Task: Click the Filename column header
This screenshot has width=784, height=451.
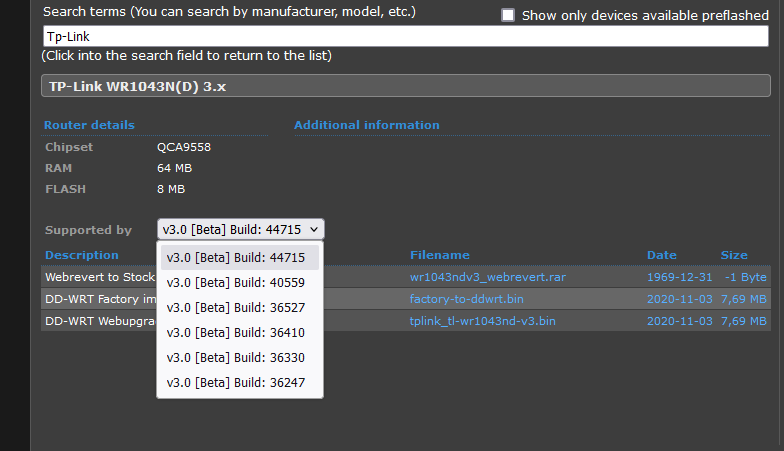Action: point(440,255)
